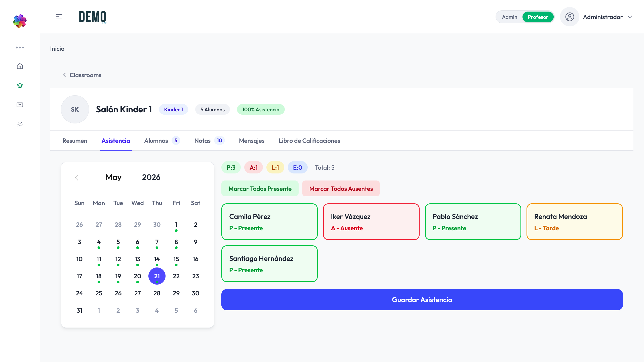The height and width of the screenshot is (362, 644).
Task: Expand the Administrador account dropdown
Action: pos(630,17)
